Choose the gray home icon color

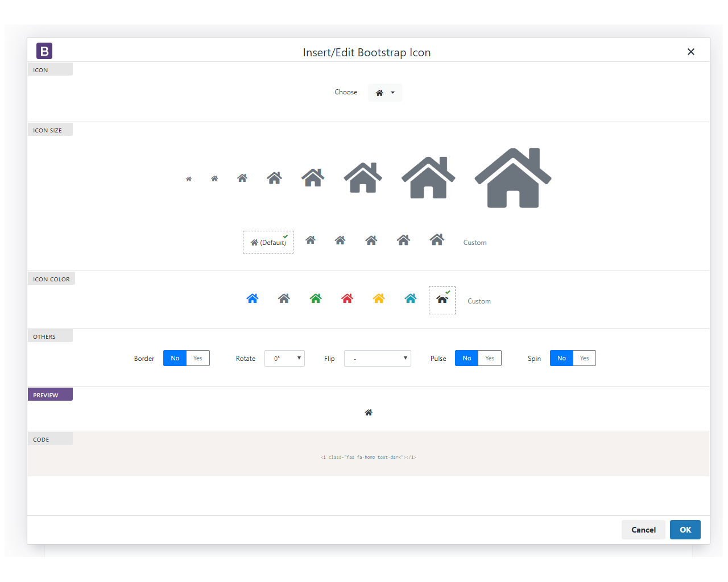284,298
